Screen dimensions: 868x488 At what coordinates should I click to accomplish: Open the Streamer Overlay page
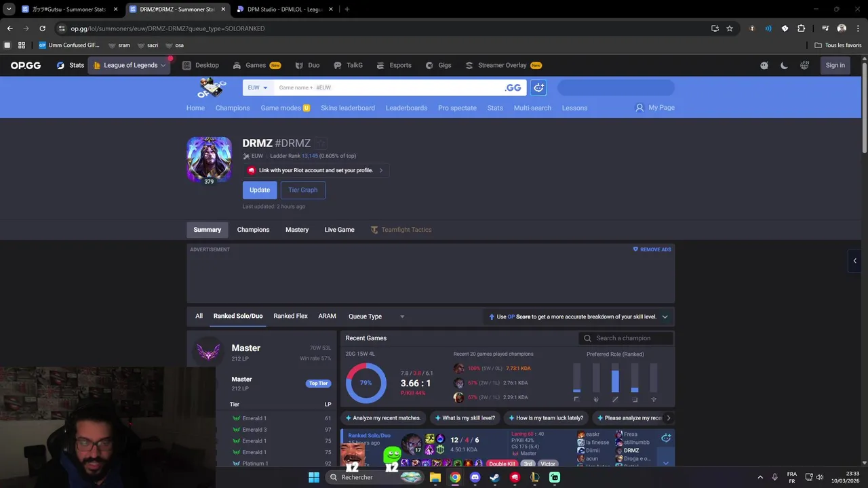point(503,65)
